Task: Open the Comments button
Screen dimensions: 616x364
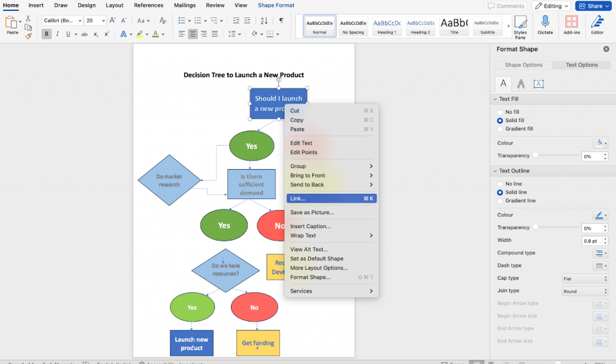Action: 506,6
